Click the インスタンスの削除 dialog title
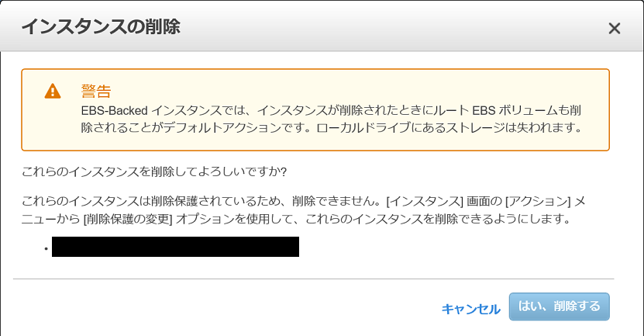Image resolution: width=644 pixels, height=336 pixels. 101,26
